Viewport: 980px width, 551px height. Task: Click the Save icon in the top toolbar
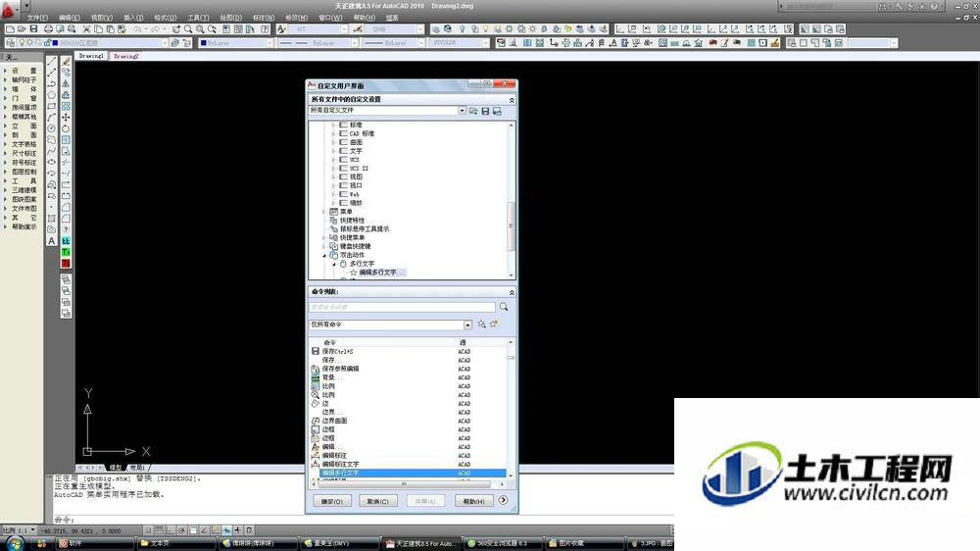[33, 28]
